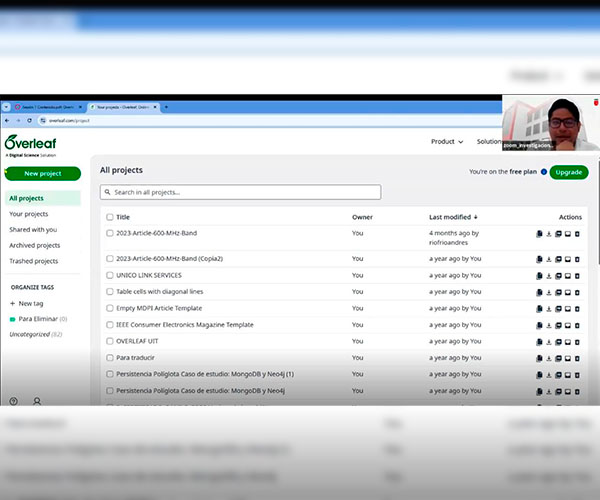The height and width of the screenshot is (500, 600).
Task: Select the UNICO LINK SERVICES checkbox
Action: 110,275
